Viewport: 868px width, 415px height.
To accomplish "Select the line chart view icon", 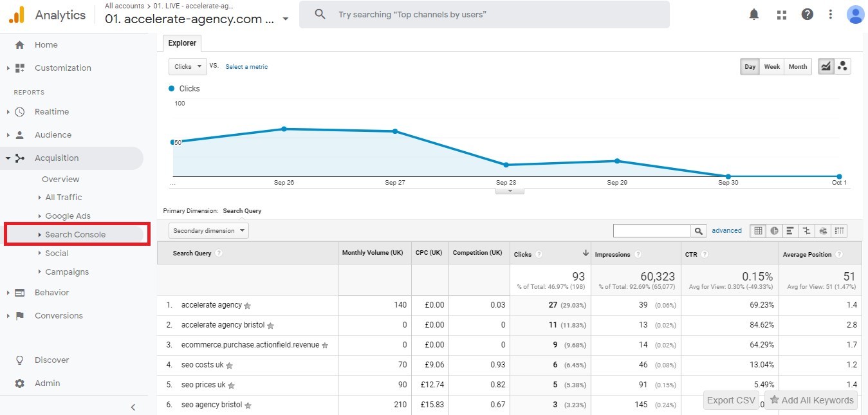I will (x=826, y=66).
